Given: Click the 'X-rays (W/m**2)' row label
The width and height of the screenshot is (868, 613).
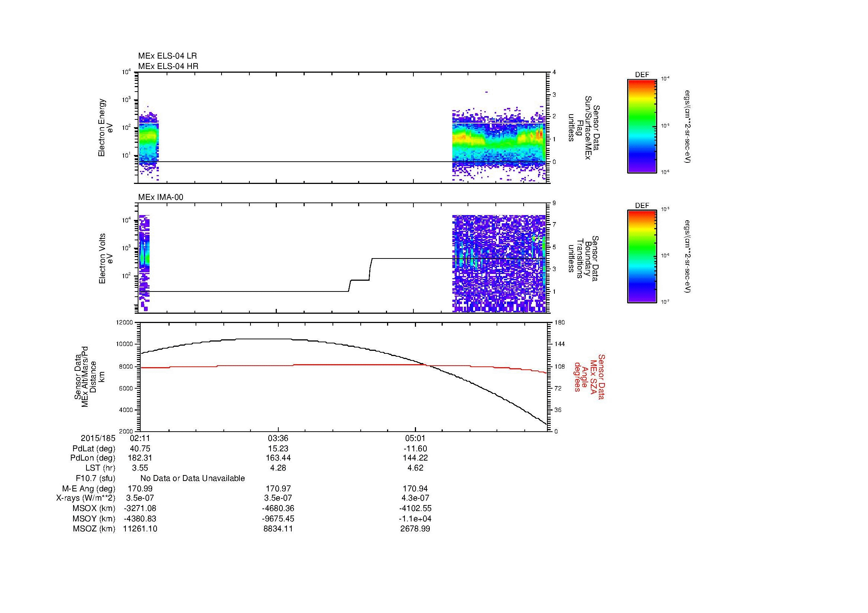Looking at the screenshot, I should [86, 498].
